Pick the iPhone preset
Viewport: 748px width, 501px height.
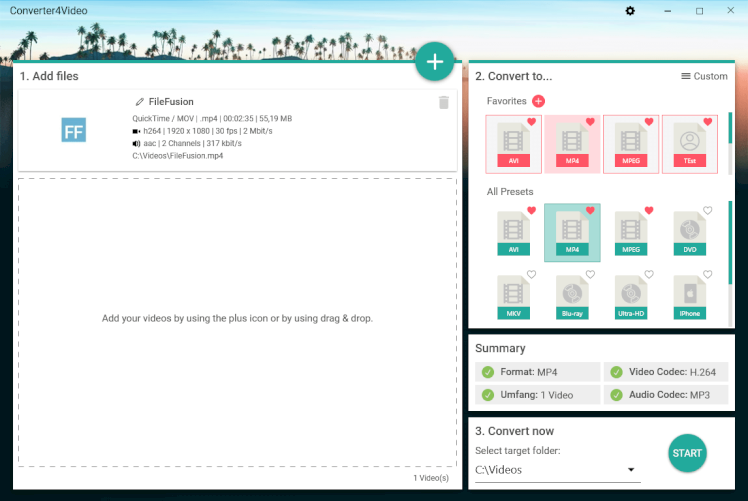point(690,297)
